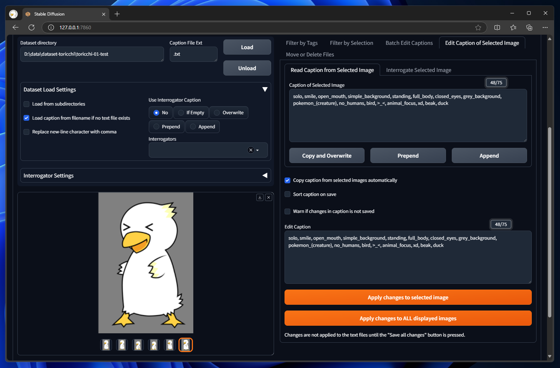Open a new browser tab with the plus icon
The height and width of the screenshot is (368, 560).
[117, 14]
